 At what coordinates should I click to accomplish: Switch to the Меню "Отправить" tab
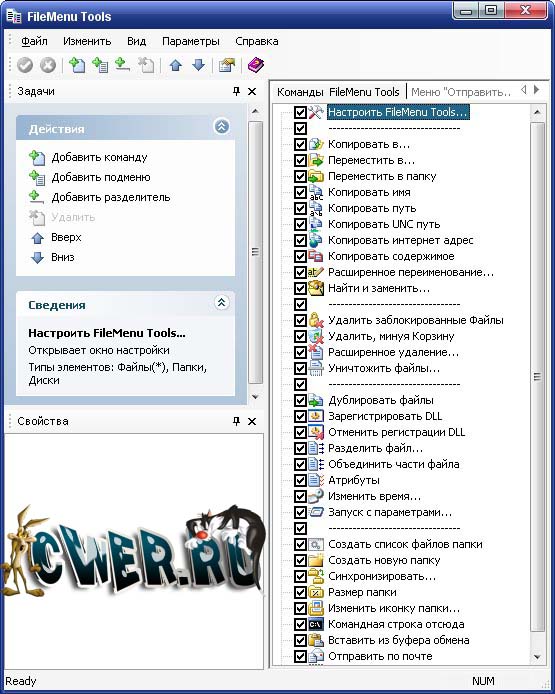[x=461, y=92]
